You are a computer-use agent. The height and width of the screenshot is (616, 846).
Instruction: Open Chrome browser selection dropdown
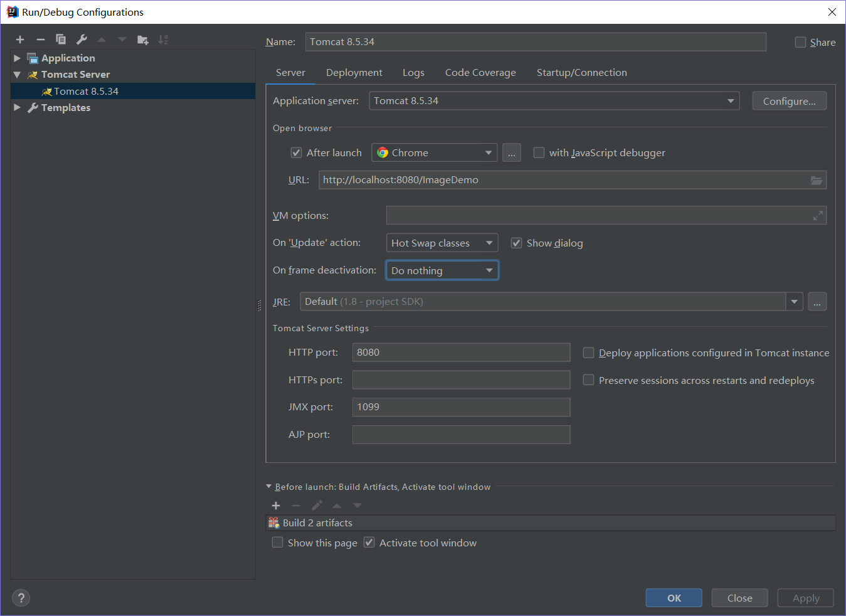[x=435, y=152]
